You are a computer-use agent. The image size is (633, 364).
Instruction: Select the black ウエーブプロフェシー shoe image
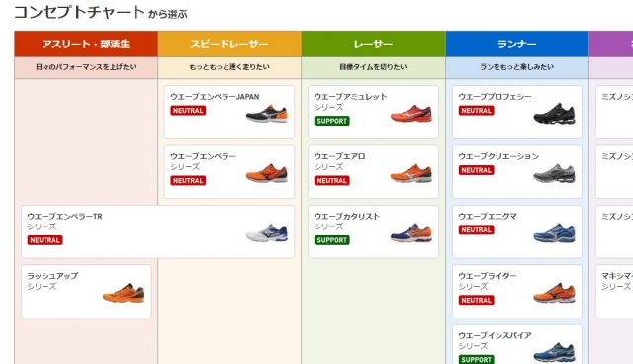[555, 114]
